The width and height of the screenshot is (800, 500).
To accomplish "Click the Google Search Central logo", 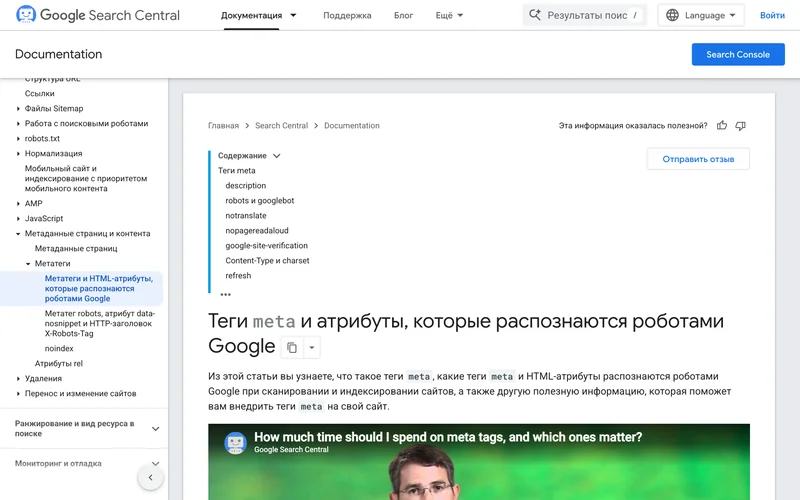I will click(x=97, y=15).
